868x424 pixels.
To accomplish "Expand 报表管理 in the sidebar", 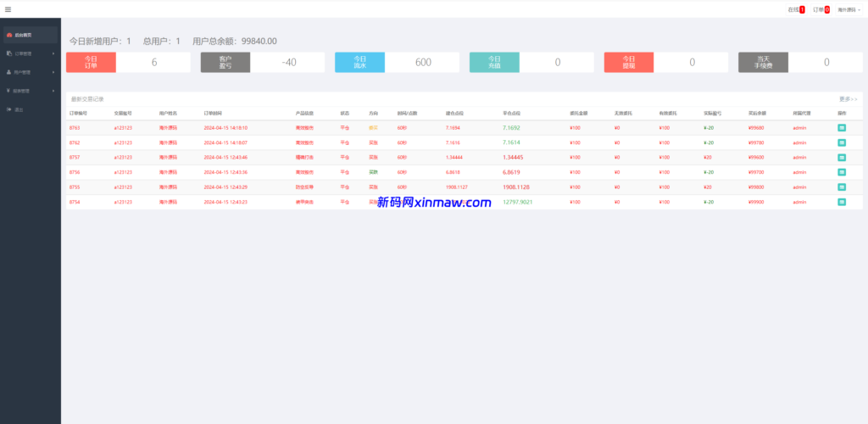I will coord(30,91).
